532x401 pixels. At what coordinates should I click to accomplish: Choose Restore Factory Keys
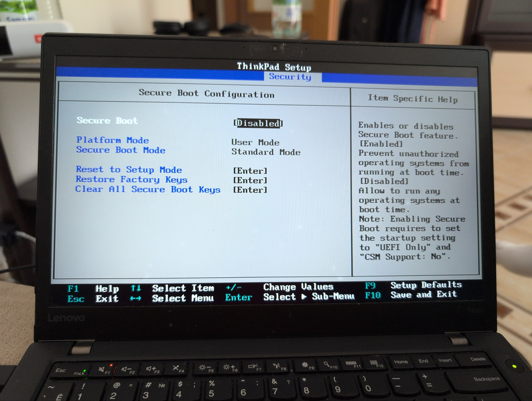132,179
